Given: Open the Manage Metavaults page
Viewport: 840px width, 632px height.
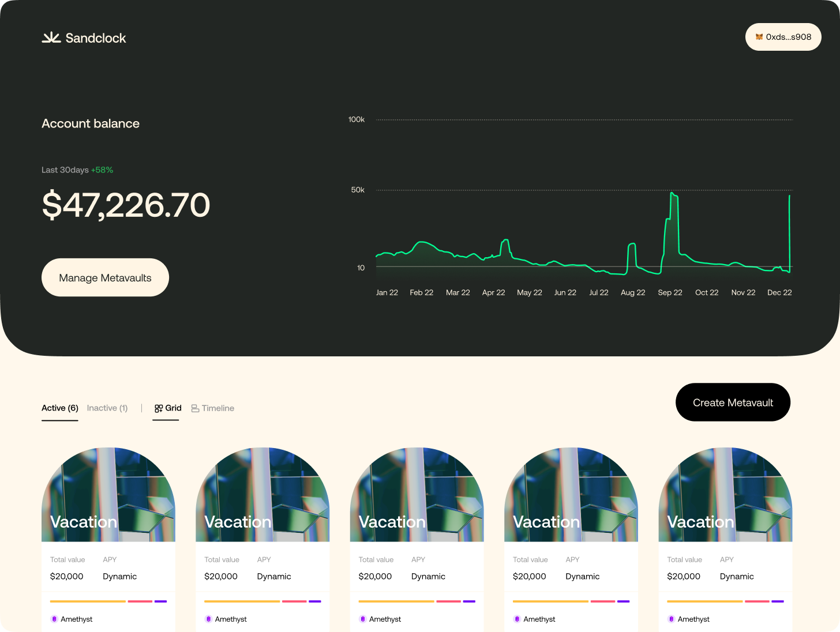Looking at the screenshot, I should point(105,277).
